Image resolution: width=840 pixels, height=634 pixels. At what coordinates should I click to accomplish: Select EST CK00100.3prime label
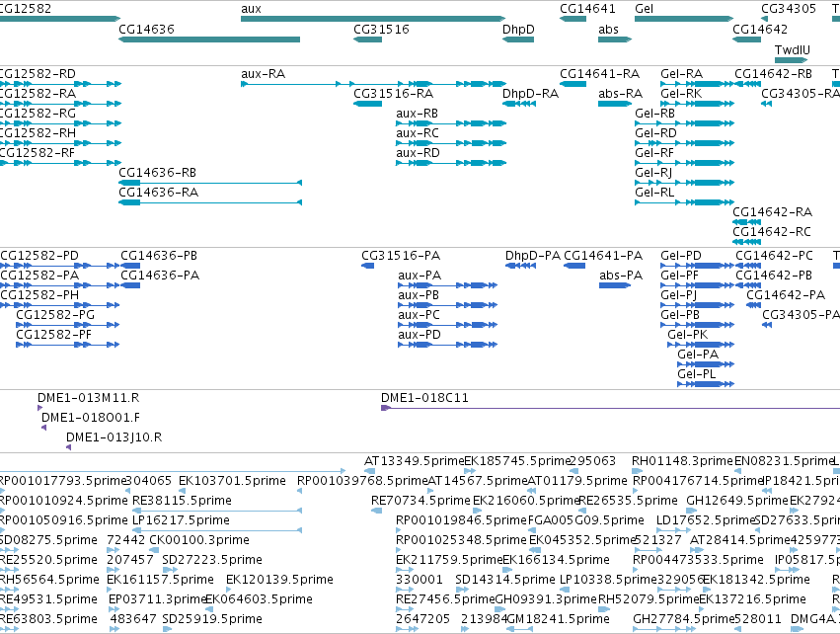pyautogui.click(x=199, y=539)
